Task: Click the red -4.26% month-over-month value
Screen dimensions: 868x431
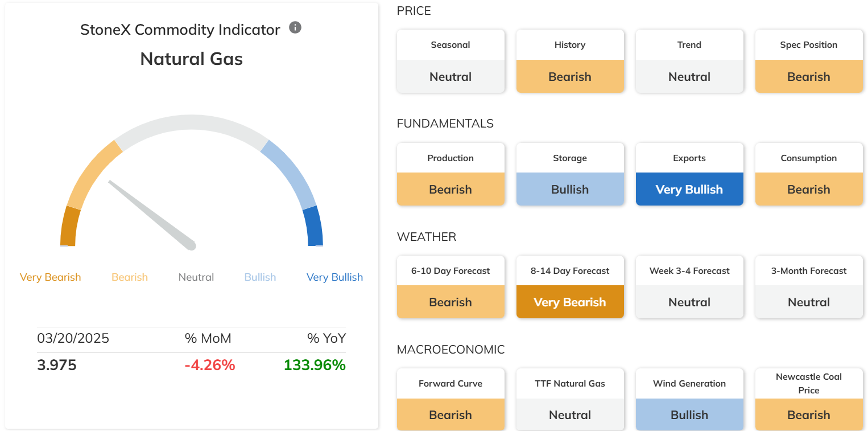Action: [210, 365]
